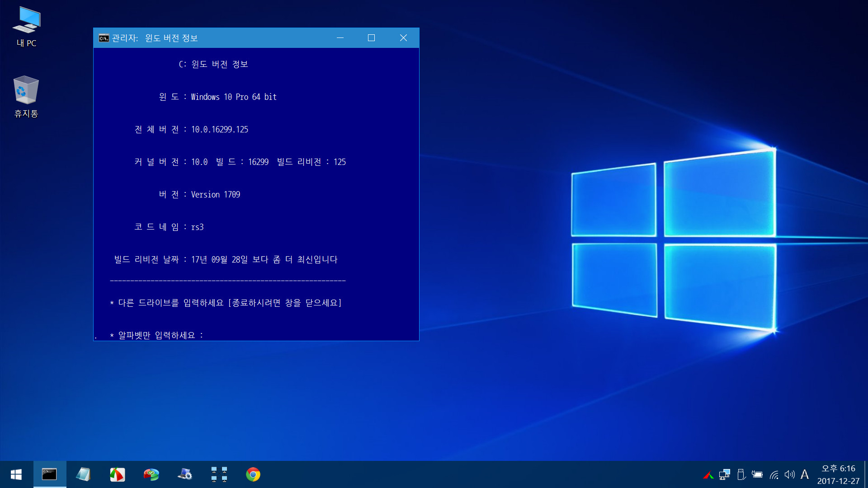Click the full version value '10.0.16299.125'
The height and width of the screenshot is (488, 868).
point(220,129)
